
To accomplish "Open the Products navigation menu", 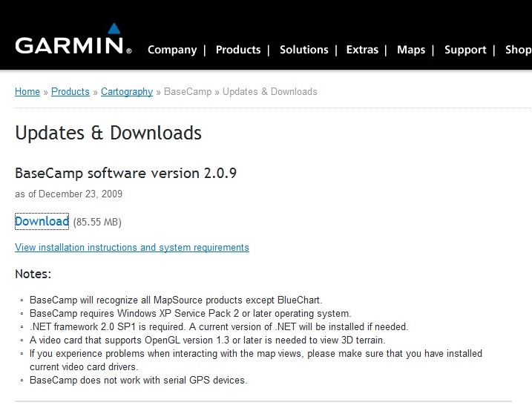I will tap(238, 50).
